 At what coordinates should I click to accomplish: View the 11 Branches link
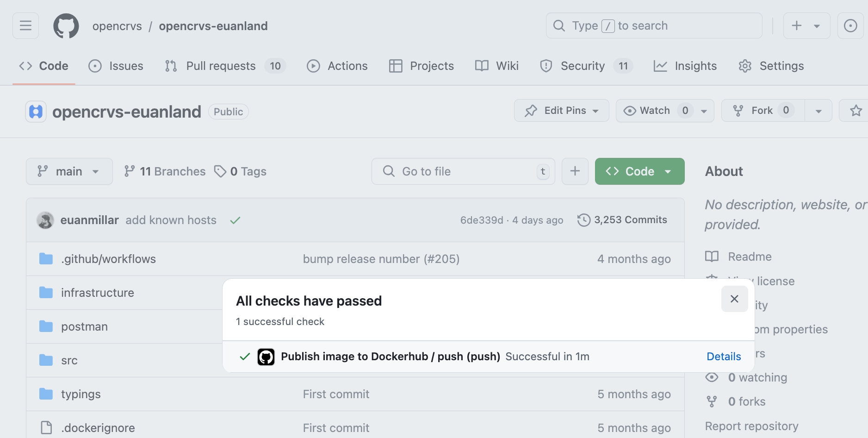165,171
